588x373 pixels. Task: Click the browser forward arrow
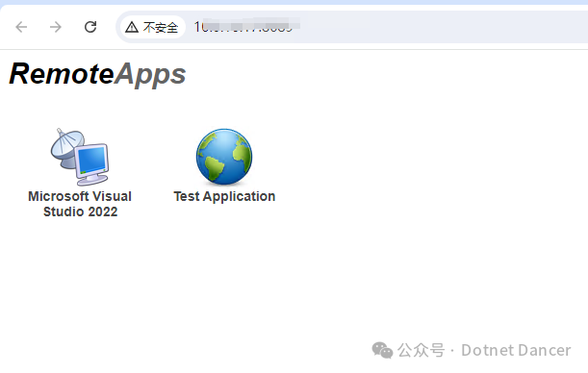56,27
